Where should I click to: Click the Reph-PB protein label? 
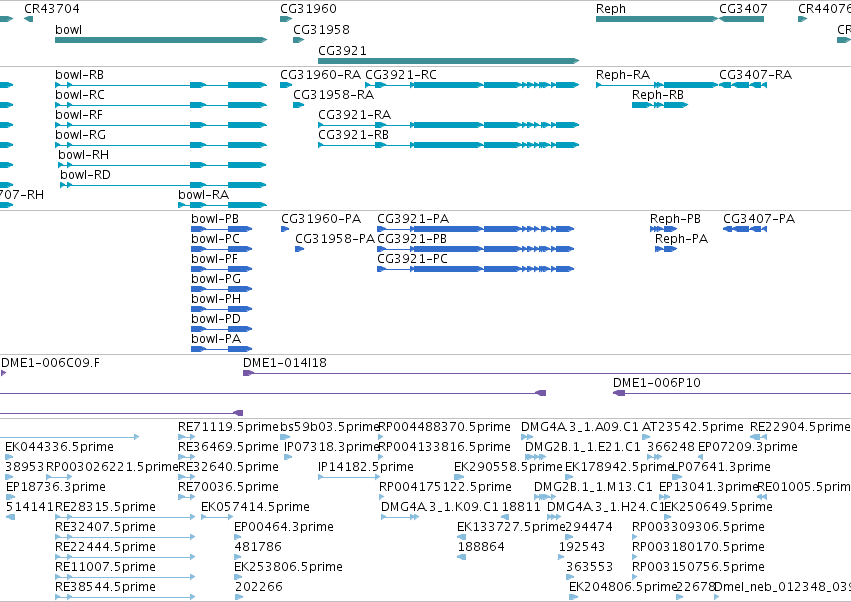(x=675, y=219)
